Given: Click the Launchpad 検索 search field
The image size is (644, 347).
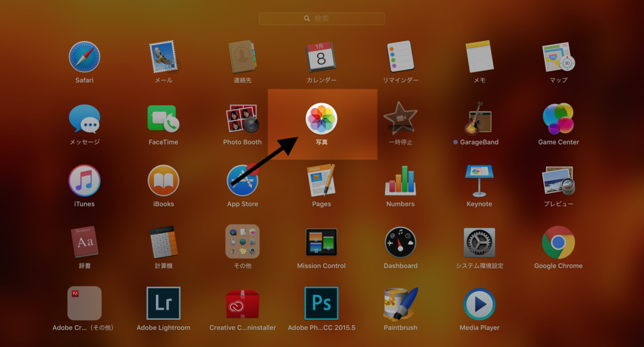Looking at the screenshot, I should [321, 18].
